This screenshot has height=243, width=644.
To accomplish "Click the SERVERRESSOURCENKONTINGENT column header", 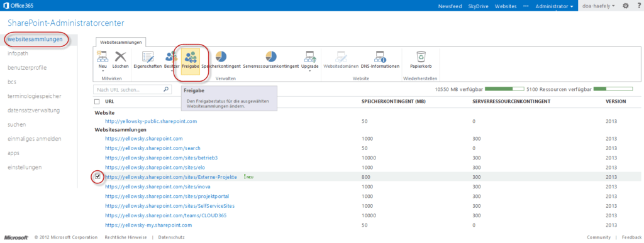I will click(511, 101).
